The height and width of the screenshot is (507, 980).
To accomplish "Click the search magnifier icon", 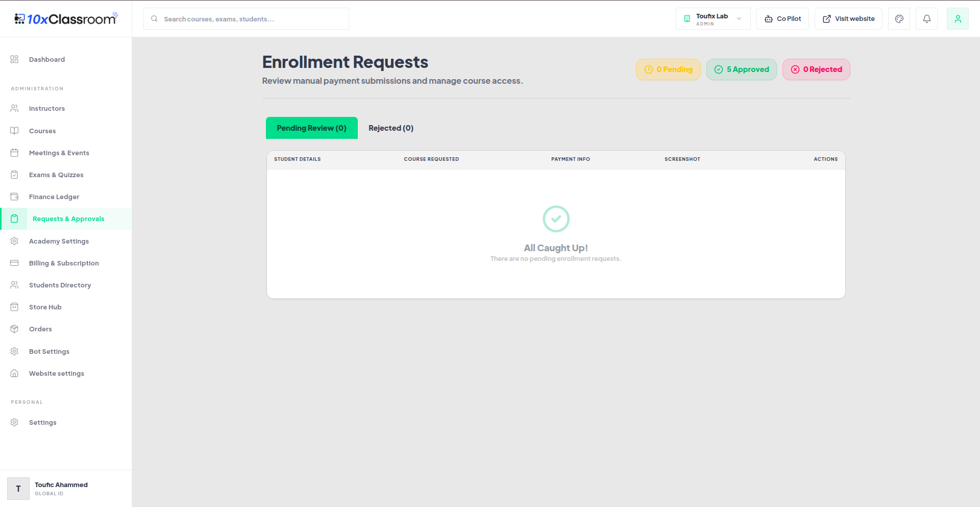I will pos(154,19).
